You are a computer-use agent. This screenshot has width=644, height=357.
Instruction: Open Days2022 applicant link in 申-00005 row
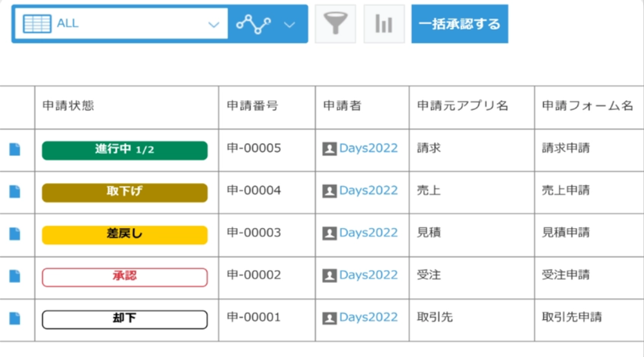(368, 148)
